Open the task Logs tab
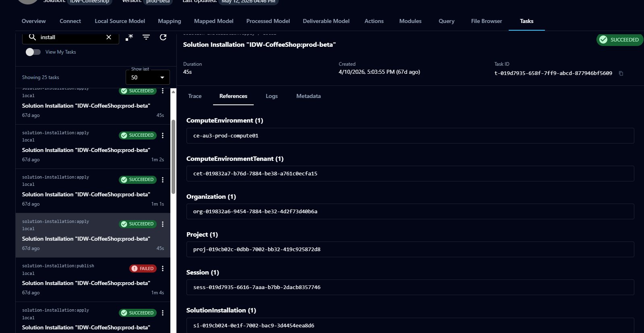Viewport: 644px width, 333px height. coord(272,96)
